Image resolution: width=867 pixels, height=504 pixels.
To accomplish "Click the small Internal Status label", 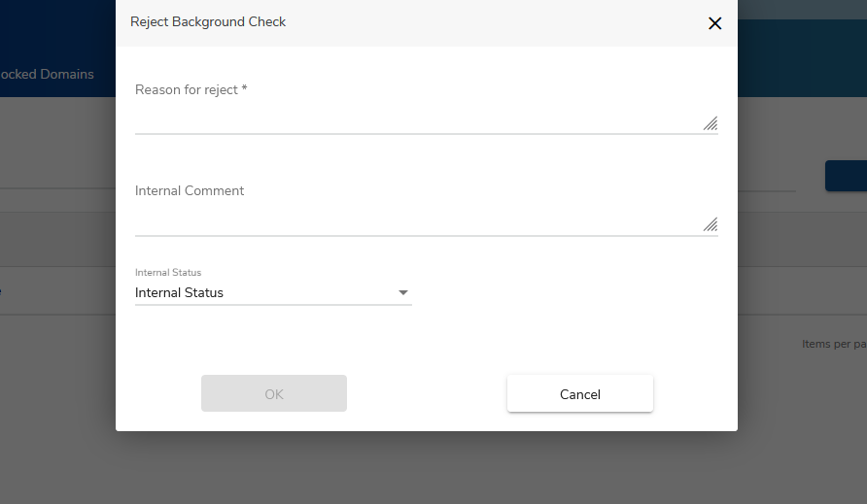I will click(168, 273).
